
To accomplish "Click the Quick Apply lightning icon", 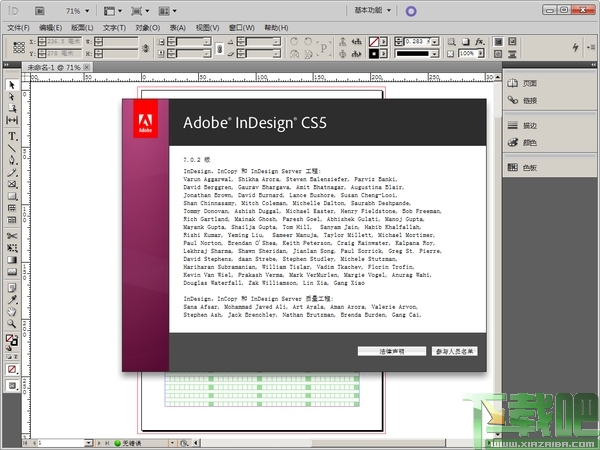I will (575, 47).
